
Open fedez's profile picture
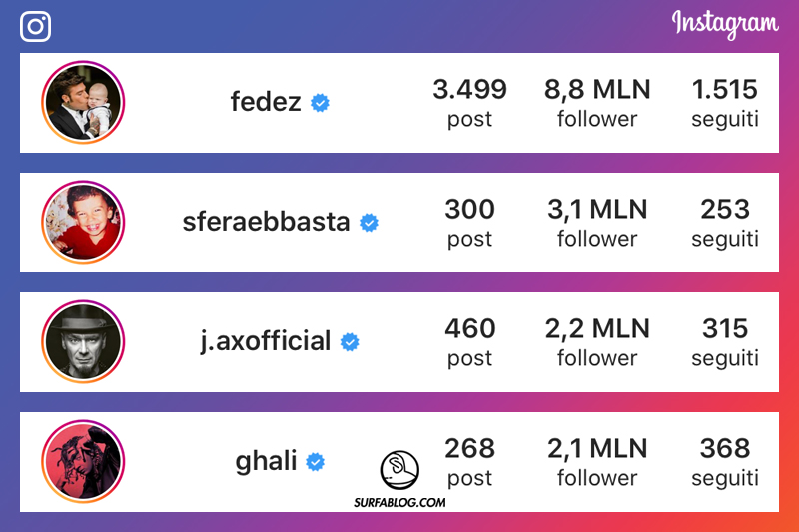coord(83,102)
